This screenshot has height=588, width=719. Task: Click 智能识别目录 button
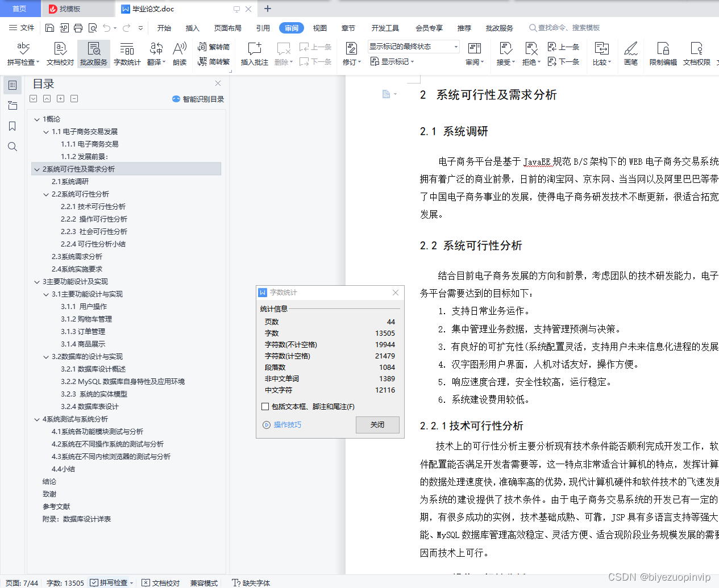[x=198, y=99]
